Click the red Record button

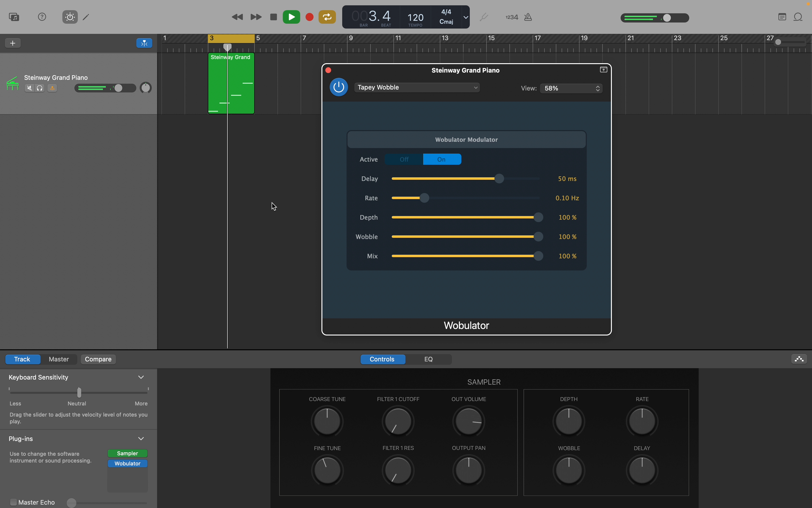[309, 17]
